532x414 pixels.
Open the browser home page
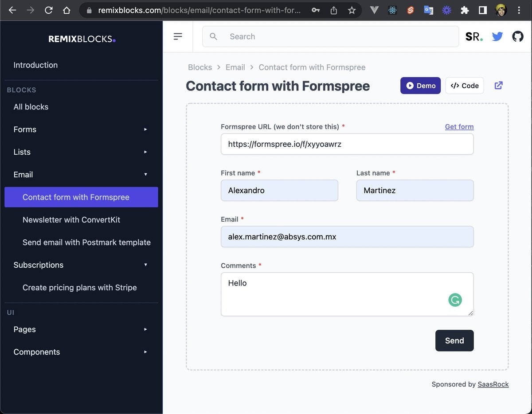coord(66,10)
